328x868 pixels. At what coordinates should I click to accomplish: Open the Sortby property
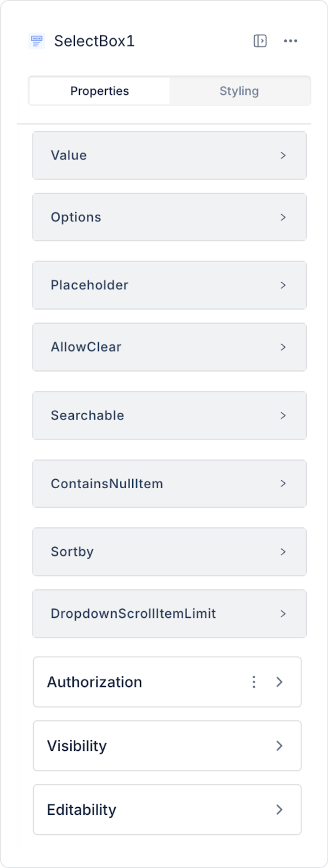tap(169, 552)
